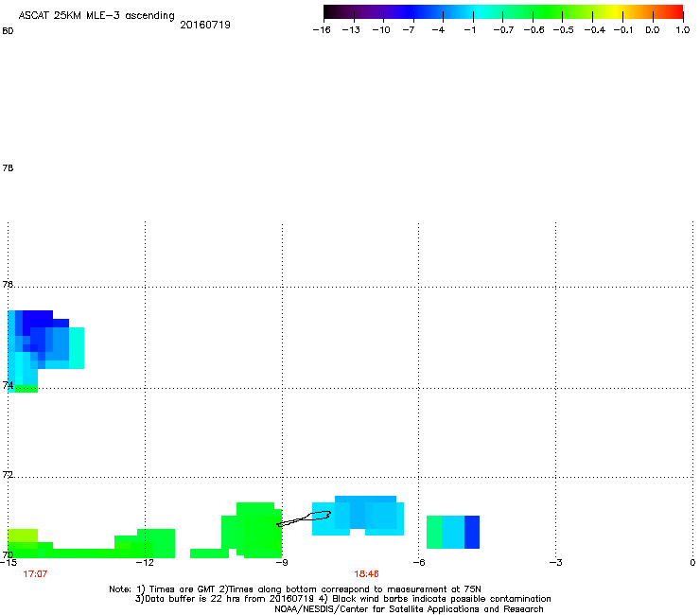Click the NOAA/NESDIS credit line
Image resolution: width=700 pixels, height=615 pixels.
tap(409, 609)
